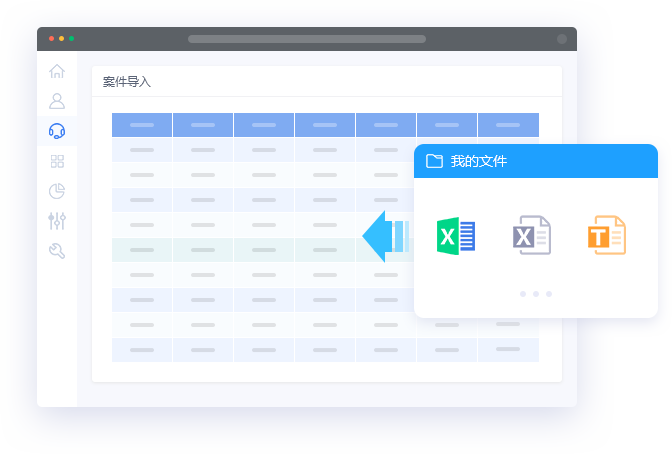Open the four-squares grid sidebar icon
This screenshot has width=672, height=454.
pyautogui.click(x=57, y=161)
